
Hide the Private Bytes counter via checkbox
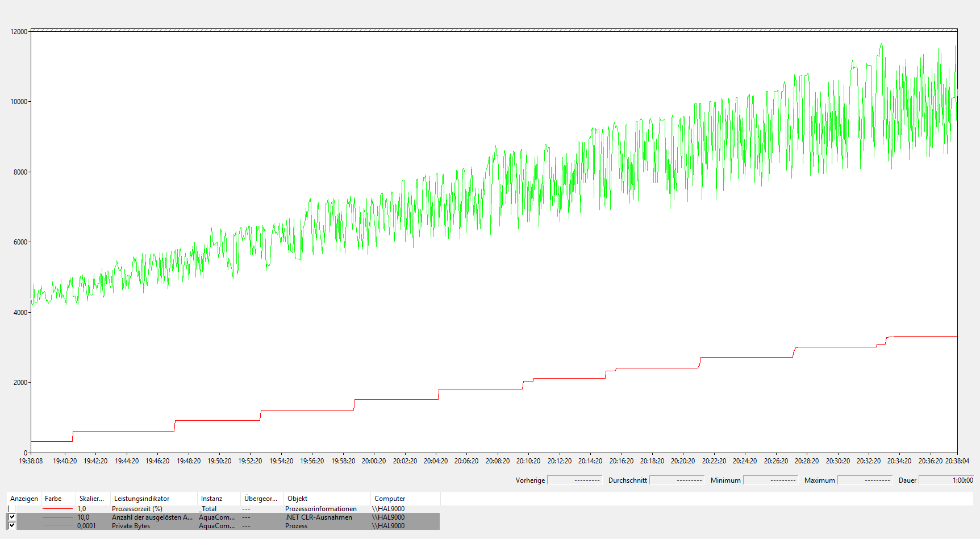pyautogui.click(x=12, y=526)
